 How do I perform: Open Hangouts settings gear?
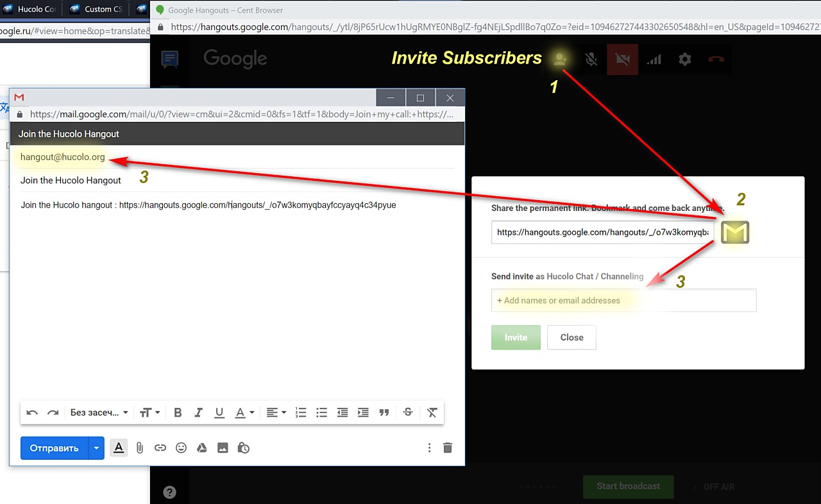pyautogui.click(x=684, y=60)
